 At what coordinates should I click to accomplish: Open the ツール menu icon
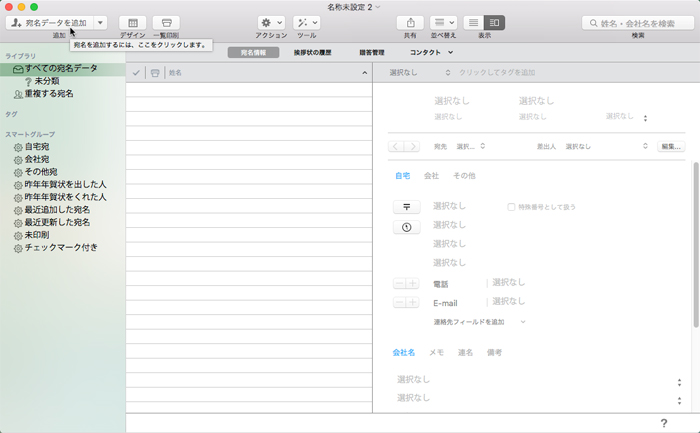[x=307, y=22]
